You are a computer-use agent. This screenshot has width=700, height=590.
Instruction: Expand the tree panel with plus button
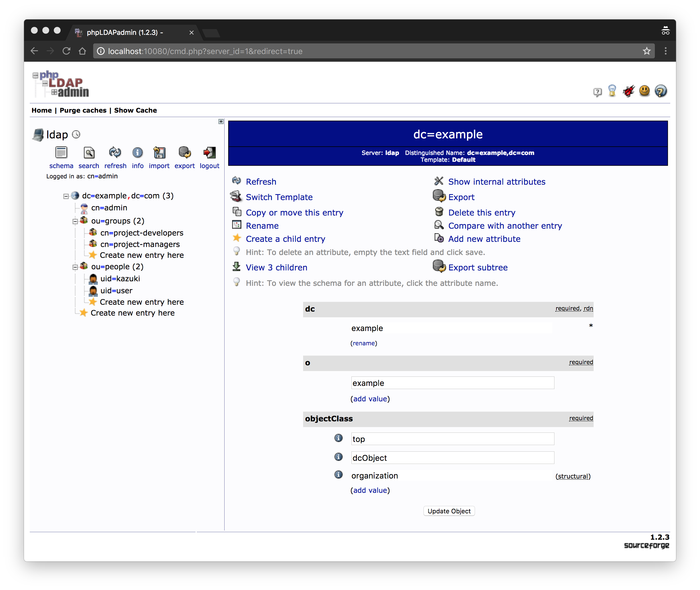tap(221, 122)
